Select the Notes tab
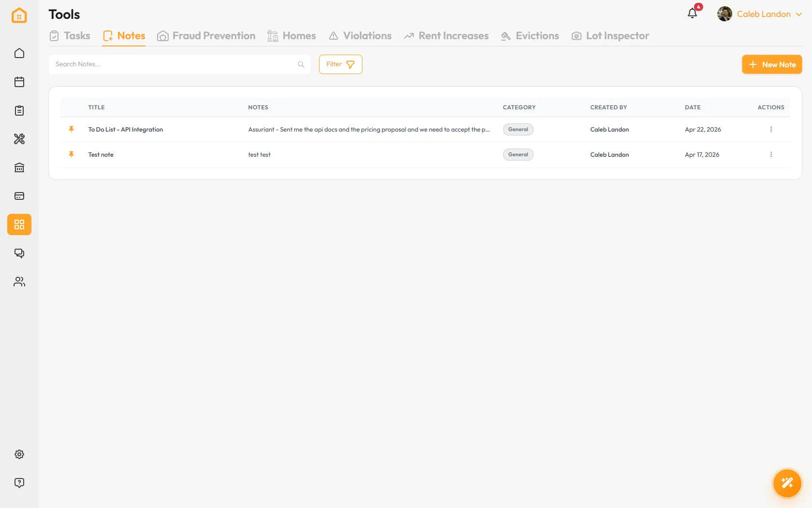This screenshot has height=508, width=812. (124, 36)
